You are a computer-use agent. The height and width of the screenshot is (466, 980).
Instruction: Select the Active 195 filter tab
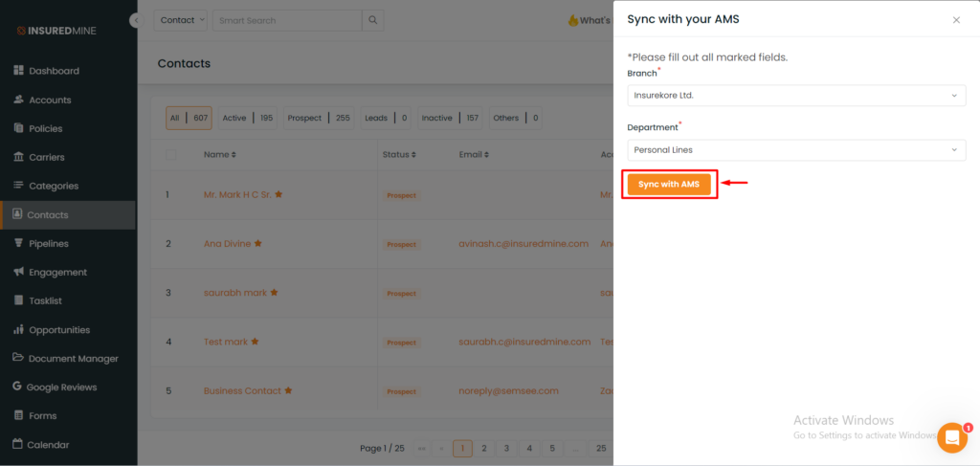tap(248, 118)
